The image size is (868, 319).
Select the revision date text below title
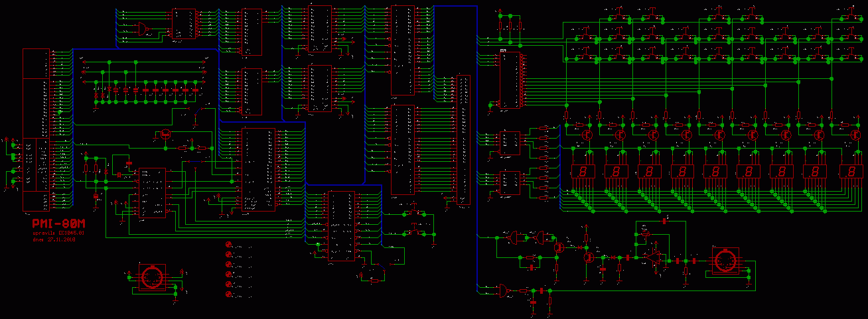(x=54, y=240)
